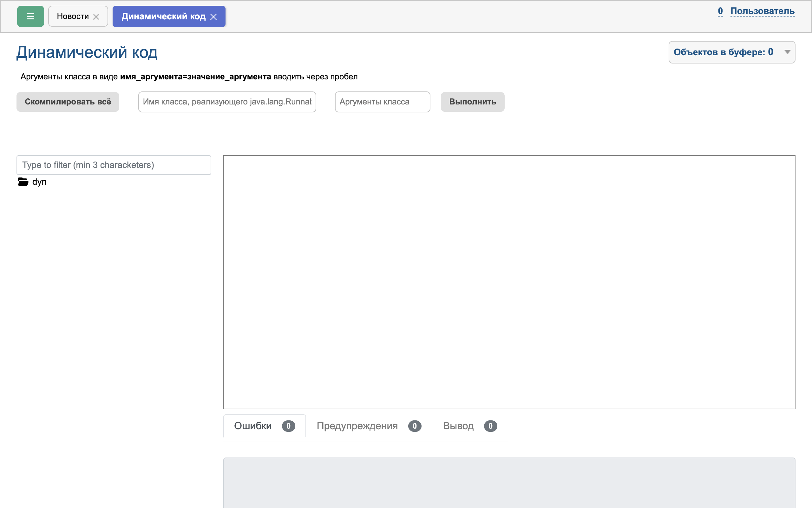Viewport: 812px width, 508px height.
Task: Focus the Type to filter field
Action: [x=114, y=165]
